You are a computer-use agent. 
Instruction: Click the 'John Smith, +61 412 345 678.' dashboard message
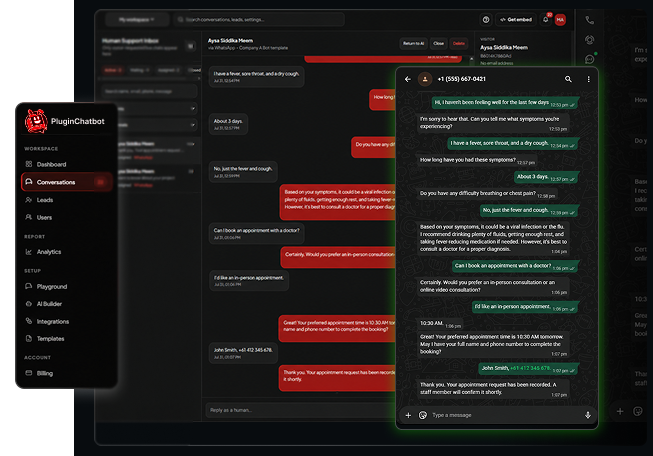(243, 353)
